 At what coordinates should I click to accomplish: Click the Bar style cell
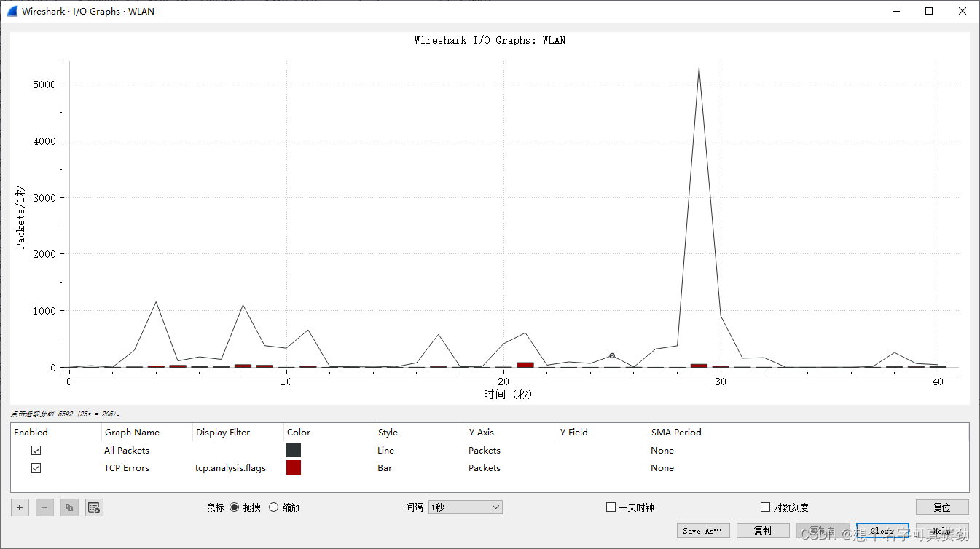385,468
